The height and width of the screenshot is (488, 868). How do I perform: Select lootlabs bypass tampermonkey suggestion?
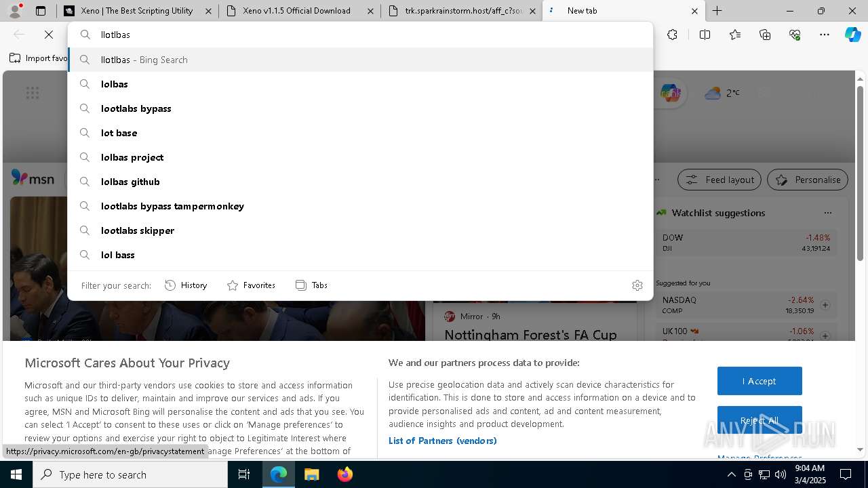coord(360,206)
